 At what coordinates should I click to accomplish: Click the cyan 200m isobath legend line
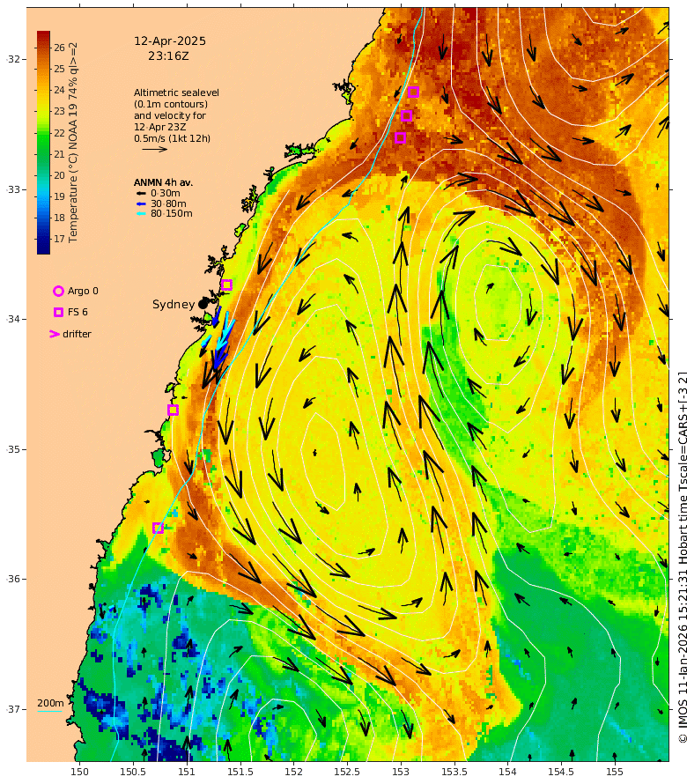click(x=50, y=711)
